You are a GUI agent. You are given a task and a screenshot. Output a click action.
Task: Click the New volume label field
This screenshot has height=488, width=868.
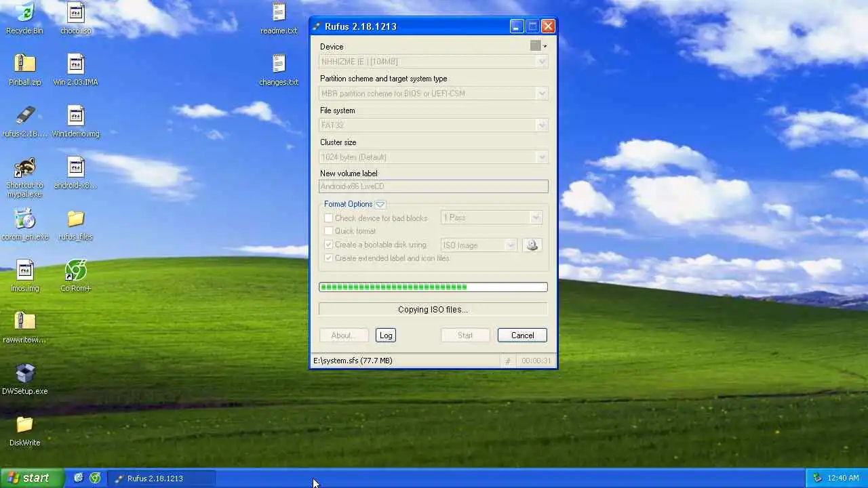433,186
